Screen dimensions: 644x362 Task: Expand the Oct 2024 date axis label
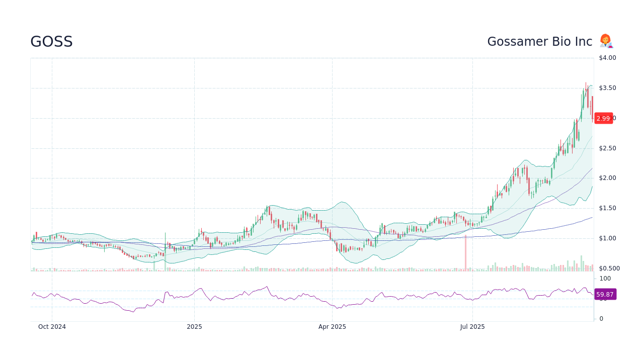click(x=52, y=327)
